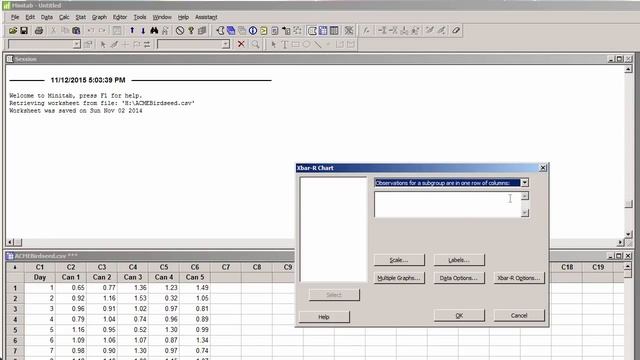
Task: Open the File menu
Action: 15,17
